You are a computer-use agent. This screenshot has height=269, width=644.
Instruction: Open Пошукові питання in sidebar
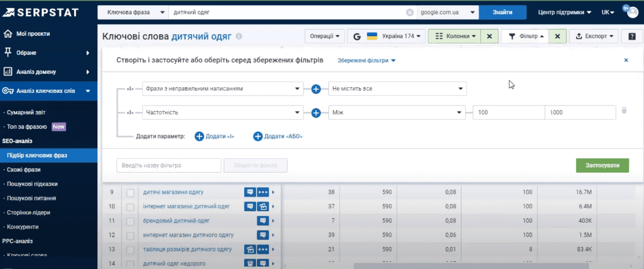[31, 198]
